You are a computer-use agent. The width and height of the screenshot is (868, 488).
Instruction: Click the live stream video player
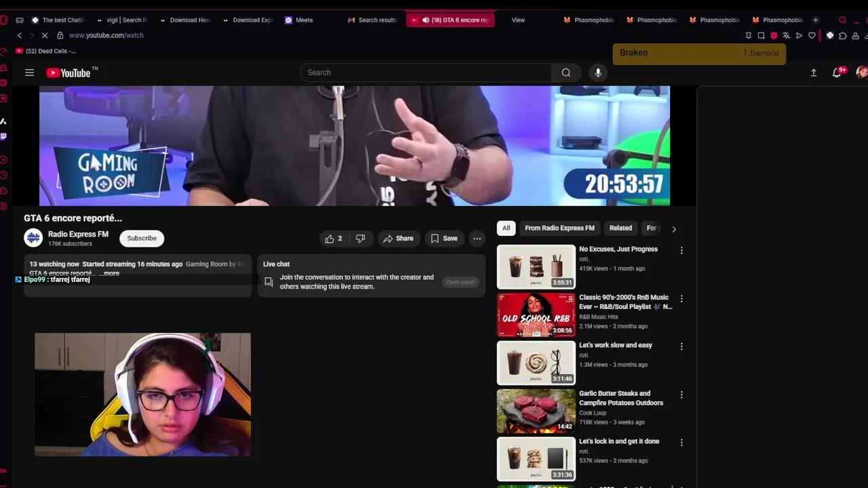coord(355,145)
